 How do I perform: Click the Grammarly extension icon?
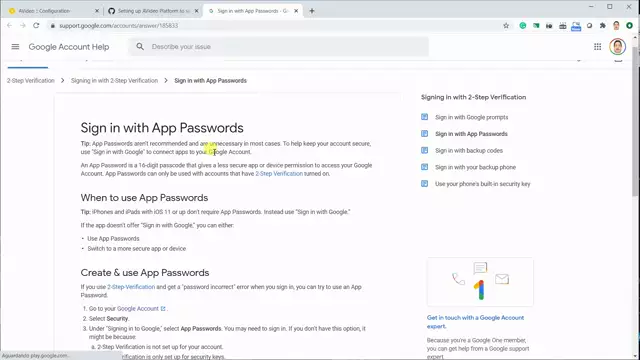[522, 25]
